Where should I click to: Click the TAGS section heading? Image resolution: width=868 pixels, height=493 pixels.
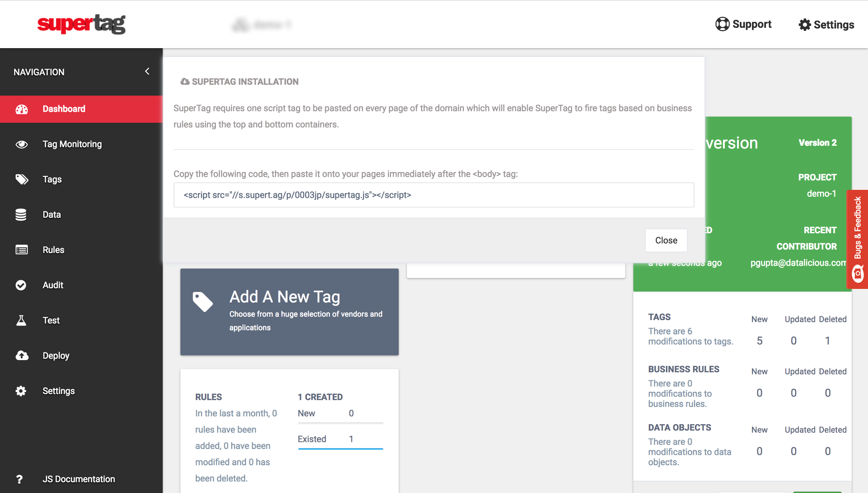tap(659, 317)
